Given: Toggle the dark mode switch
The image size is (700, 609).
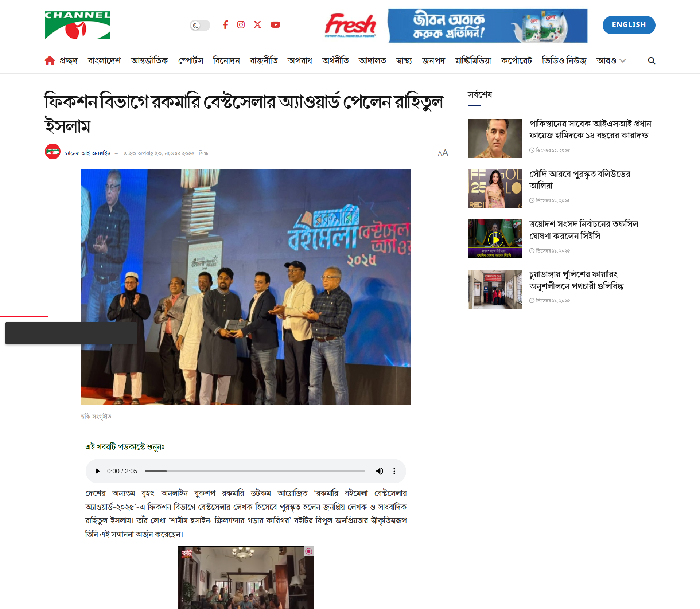Looking at the screenshot, I should click(200, 25).
